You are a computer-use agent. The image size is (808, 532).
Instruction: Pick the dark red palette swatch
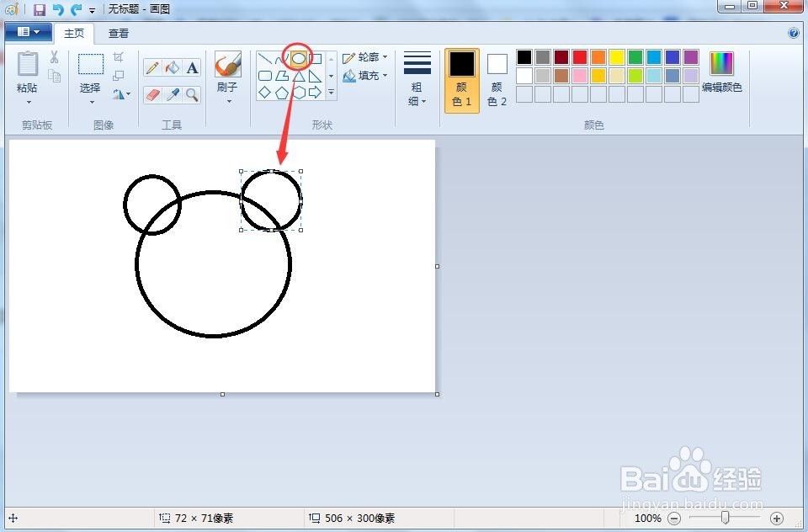[561, 57]
